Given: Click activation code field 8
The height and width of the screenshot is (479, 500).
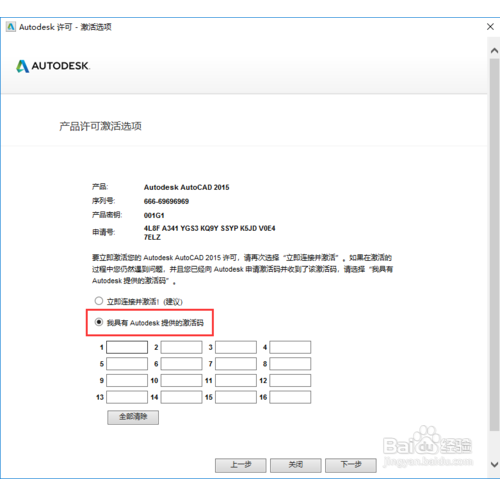Looking at the screenshot, I should (x=290, y=364).
